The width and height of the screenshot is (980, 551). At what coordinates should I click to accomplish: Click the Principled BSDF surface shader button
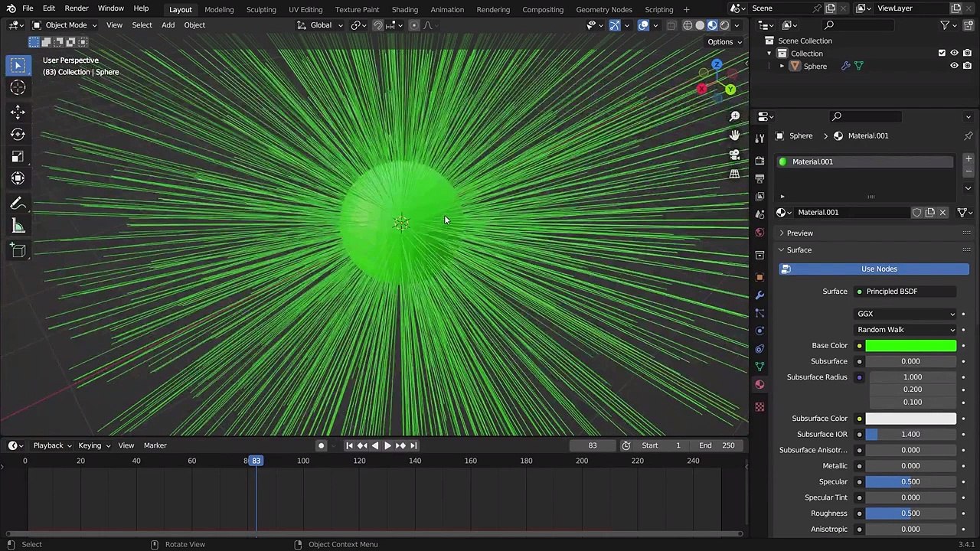coord(906,292)
